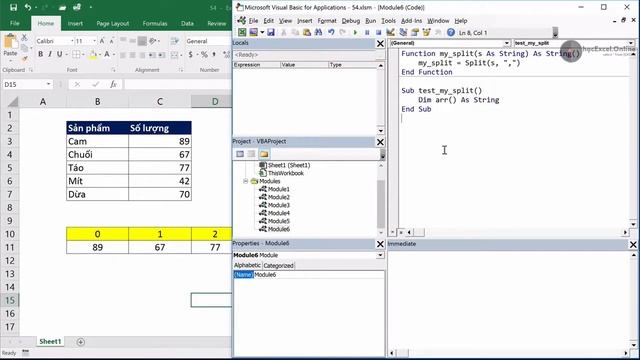Open the Module6 Module properties dropdown
This screenshot has height=360, width=640.
coord(380,255)
